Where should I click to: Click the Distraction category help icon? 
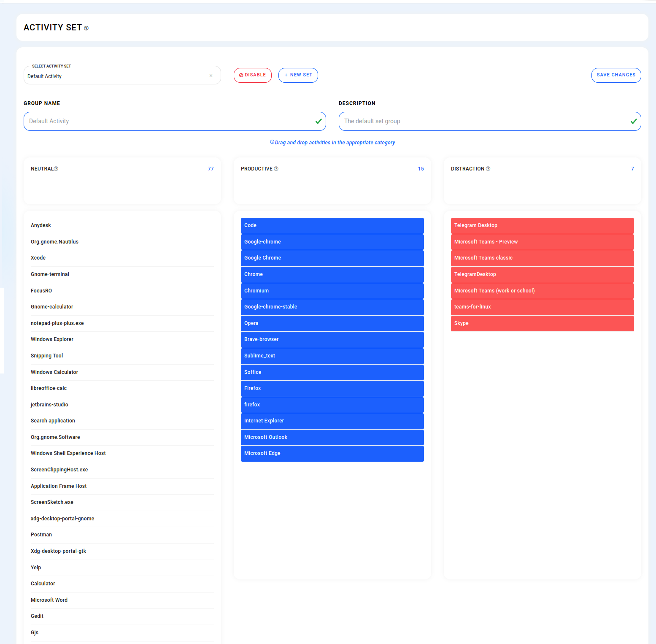tap(488, 169)
